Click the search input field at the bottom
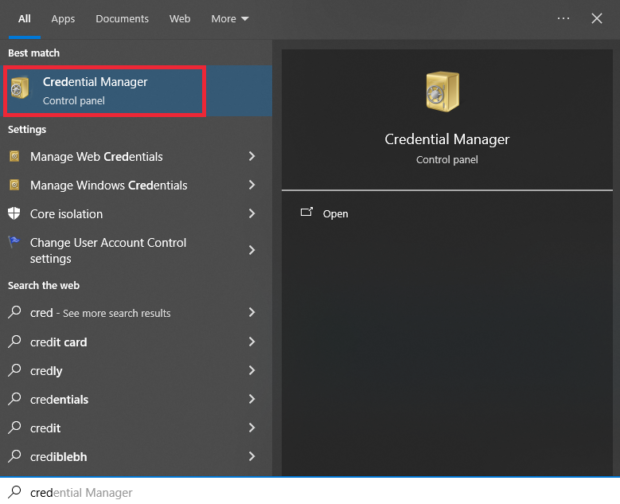The height and width of the screenshot is (504, 620). click(300, 492)
